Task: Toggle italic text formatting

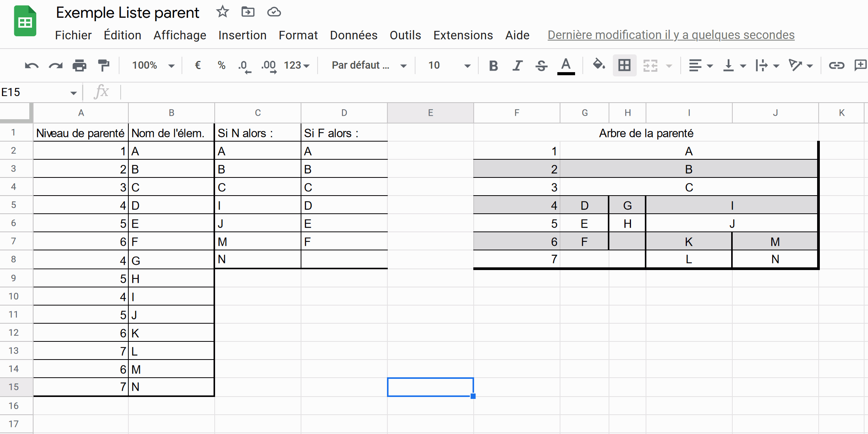Action: point(517,66)
